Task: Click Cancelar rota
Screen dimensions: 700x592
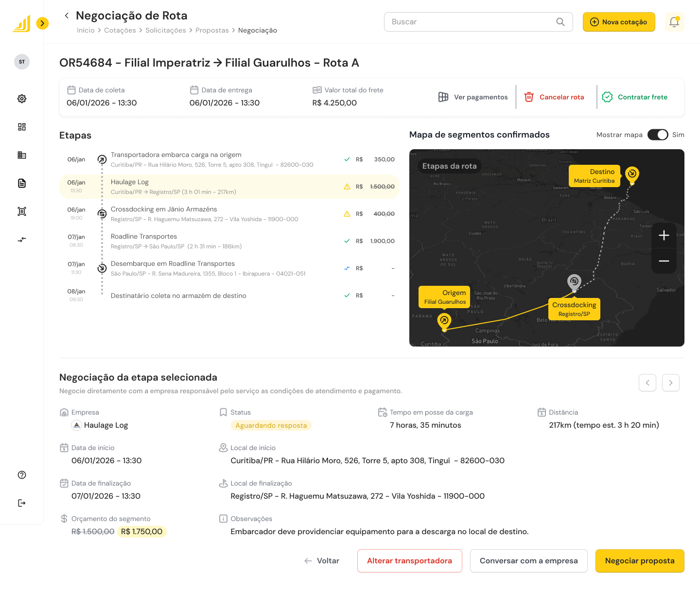Action: point(555,97)
